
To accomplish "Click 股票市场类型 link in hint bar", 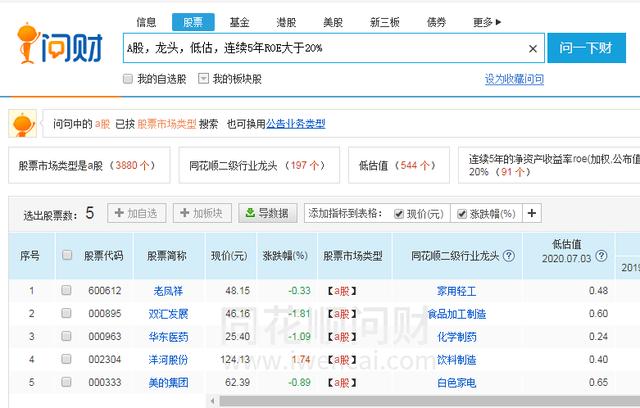I will click(167, 124).
